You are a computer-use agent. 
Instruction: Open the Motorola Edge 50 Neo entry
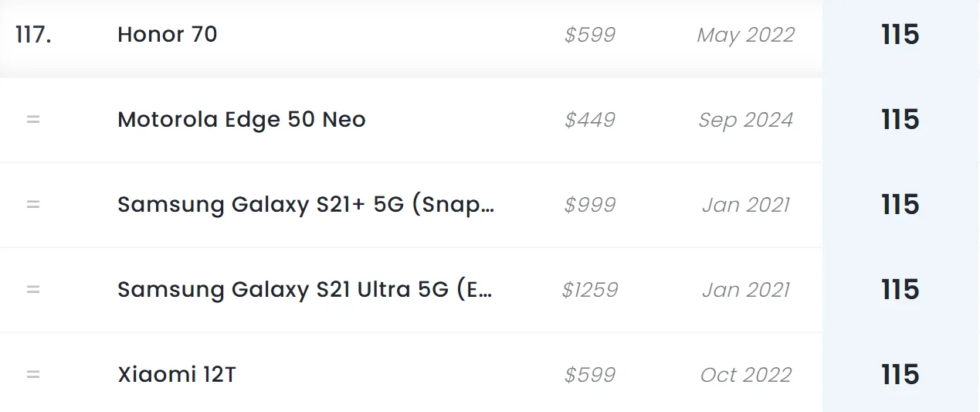(242, 120)
